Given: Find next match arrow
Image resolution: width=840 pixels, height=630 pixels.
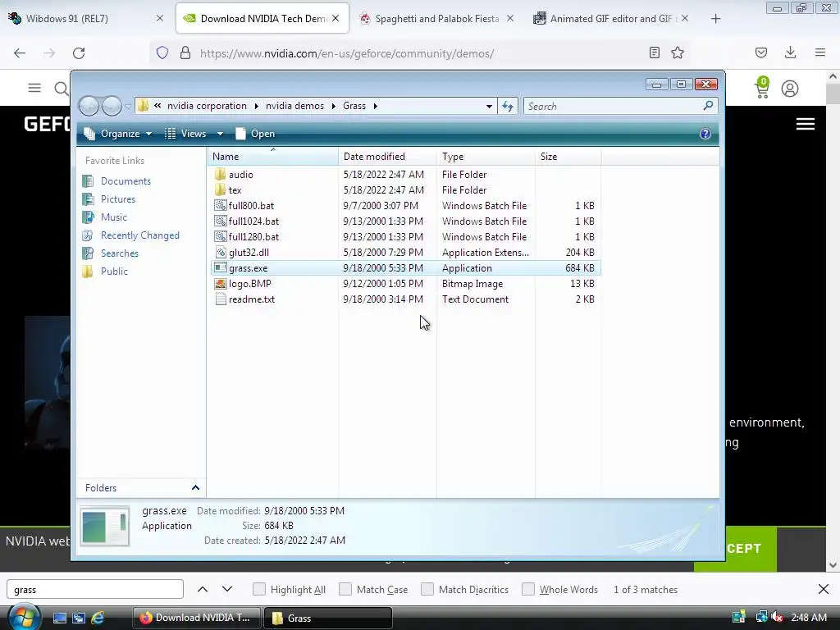Looking at the screenshot, I should 227,589.
